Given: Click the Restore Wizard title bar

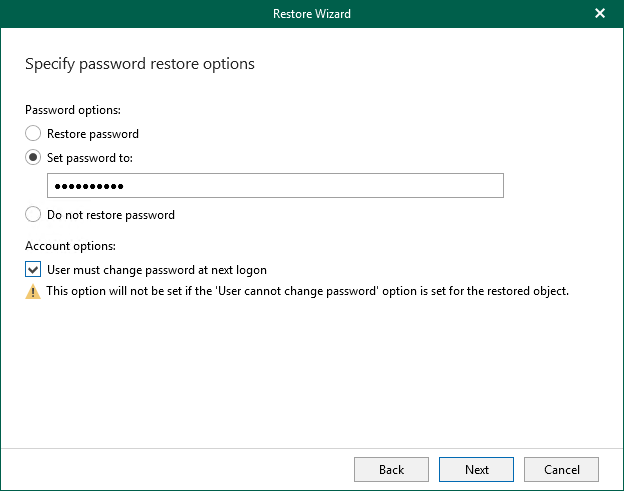Looking at the screenshot, I should point(311,14).
